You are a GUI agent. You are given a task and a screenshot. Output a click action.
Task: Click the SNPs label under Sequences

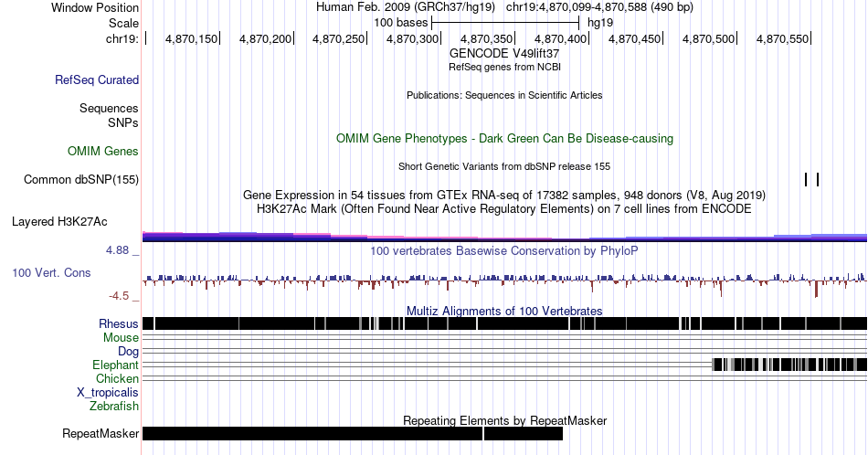[x=123, y=122]
